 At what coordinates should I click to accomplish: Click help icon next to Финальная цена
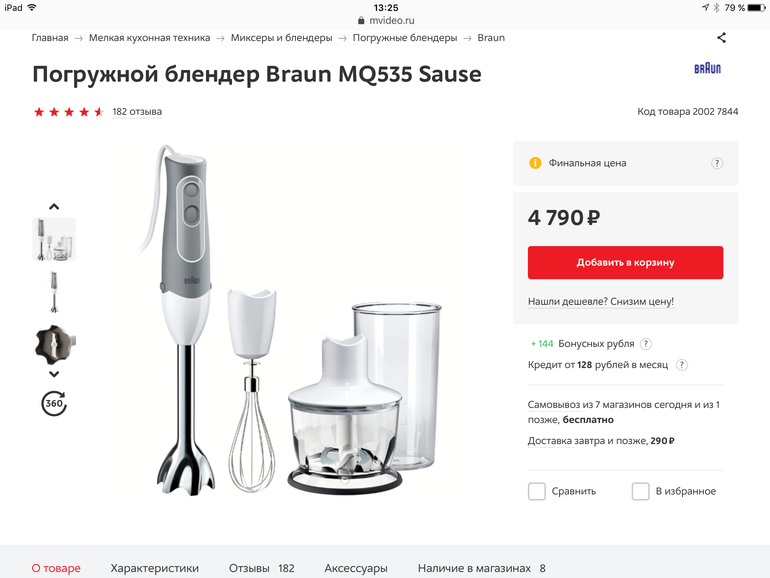tap(717, 163)
